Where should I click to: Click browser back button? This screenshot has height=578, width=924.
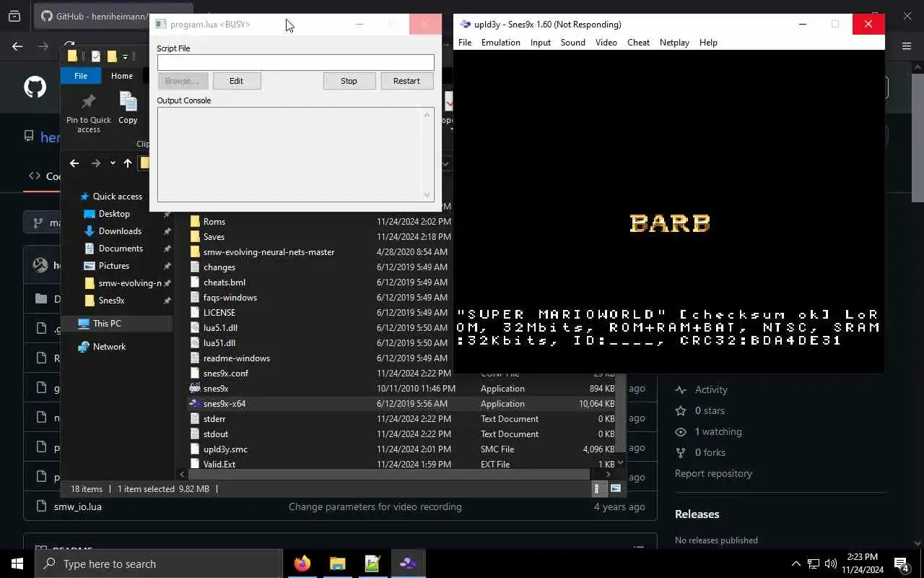[17, 46]
